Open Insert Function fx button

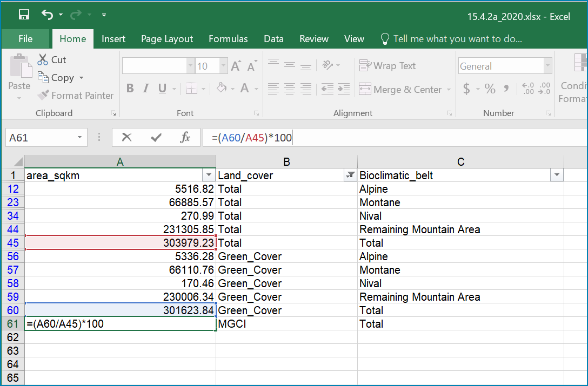[x=185, y=138]
